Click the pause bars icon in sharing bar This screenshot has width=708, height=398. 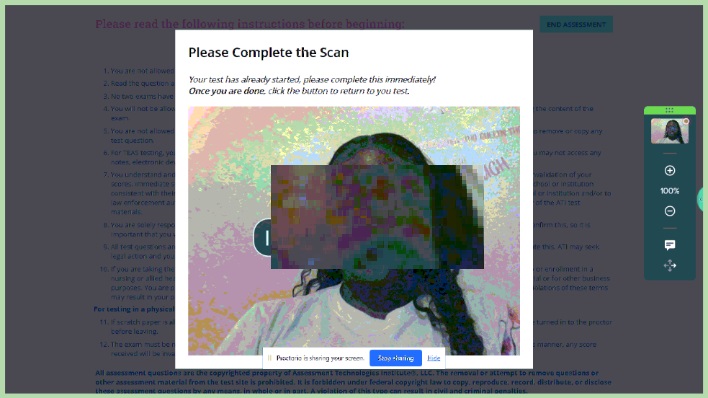pyautogui.click(x=270, y=358)
